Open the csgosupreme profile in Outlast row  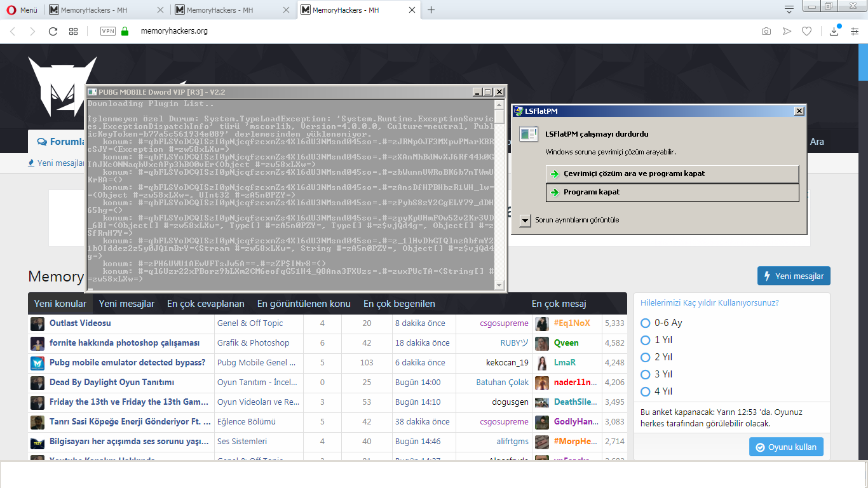click(504, 323)
